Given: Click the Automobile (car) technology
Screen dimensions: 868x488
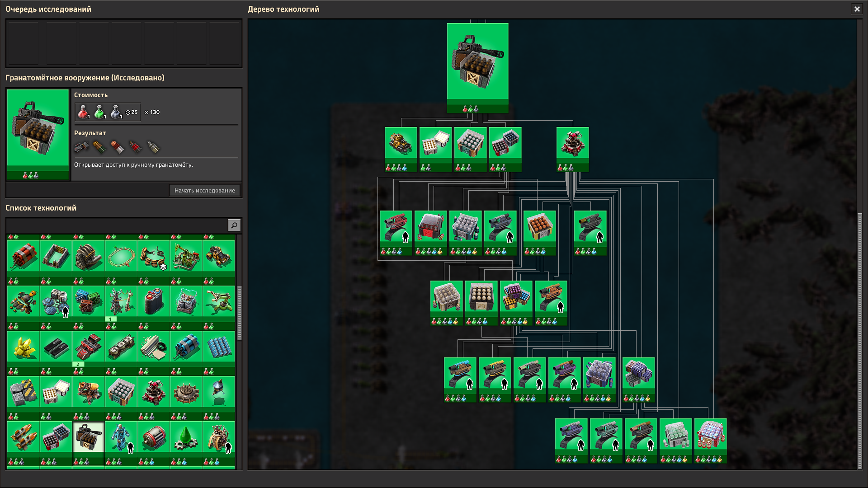Looking at the screenshot, I should (218, 256).
